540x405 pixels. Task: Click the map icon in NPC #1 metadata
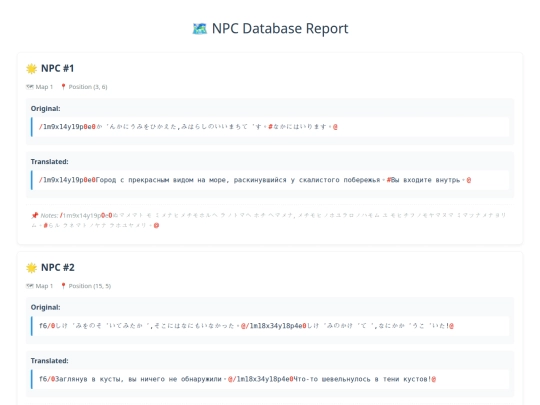[x=30, y=87]
